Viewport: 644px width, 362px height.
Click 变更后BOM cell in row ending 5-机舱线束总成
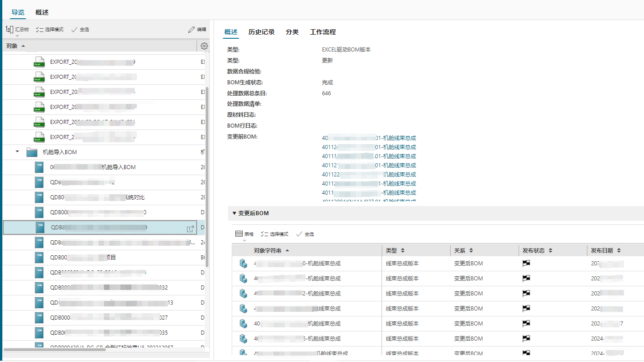(x=468, y=339)
